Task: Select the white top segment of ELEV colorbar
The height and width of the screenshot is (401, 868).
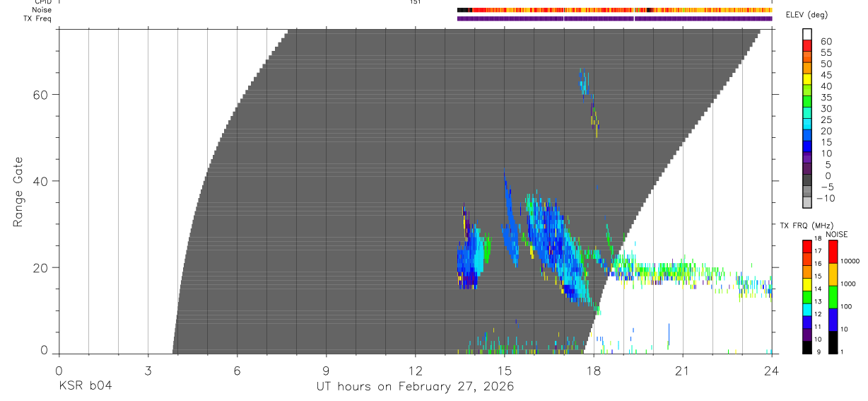Action: (807, 35)
